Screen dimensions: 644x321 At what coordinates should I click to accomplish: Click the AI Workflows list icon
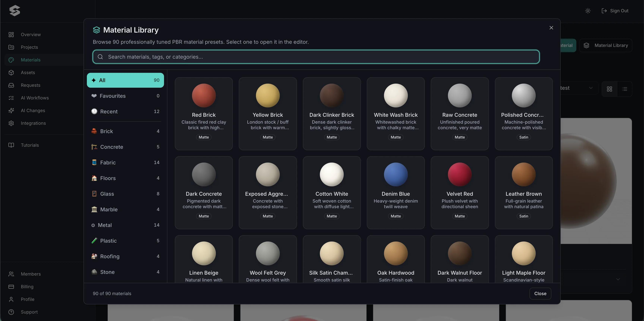11,98
